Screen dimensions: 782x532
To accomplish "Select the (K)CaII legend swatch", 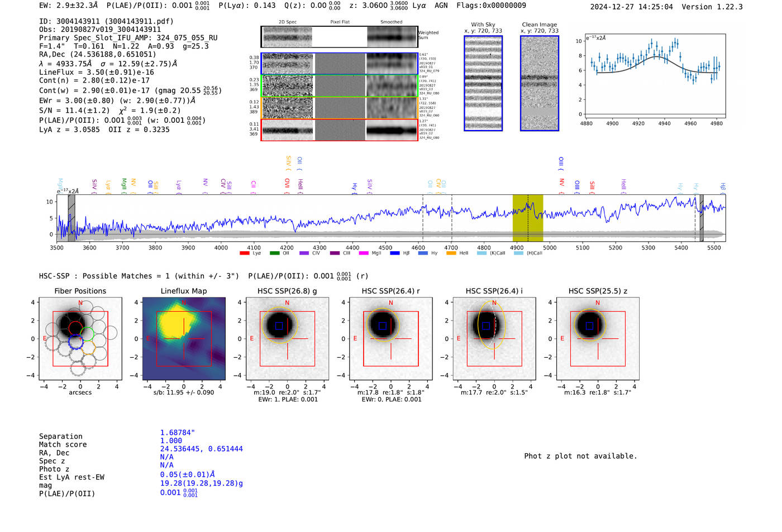I will (481, 253).
